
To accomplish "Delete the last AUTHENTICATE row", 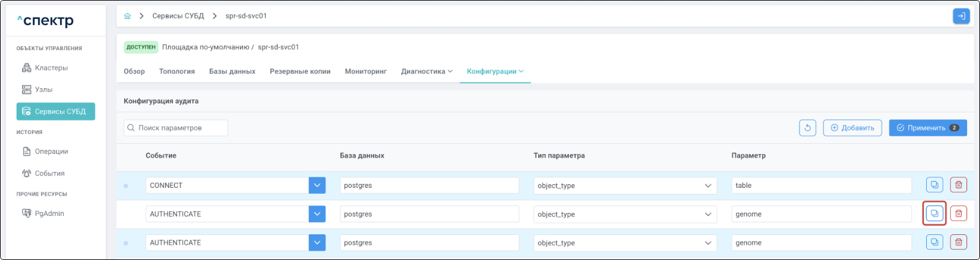I will 959,242.
